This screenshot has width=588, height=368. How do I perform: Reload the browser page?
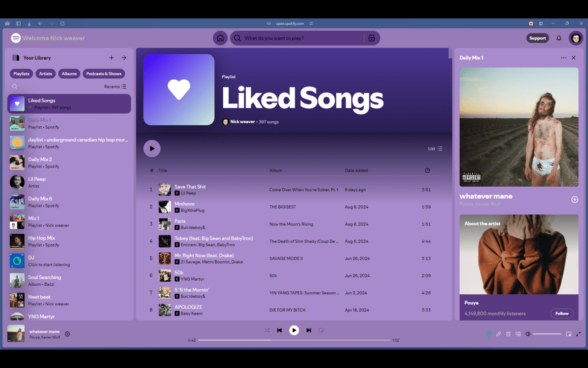[x=62, y=23]
